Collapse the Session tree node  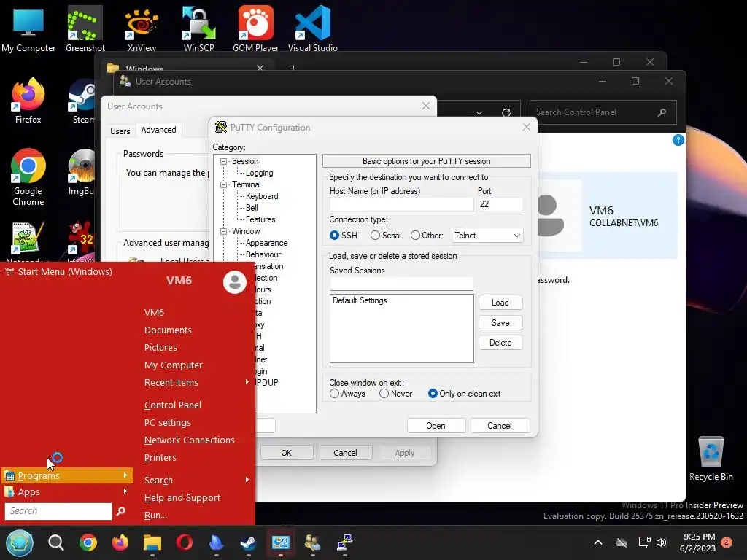pyautogui.click(x=223, y=161)
